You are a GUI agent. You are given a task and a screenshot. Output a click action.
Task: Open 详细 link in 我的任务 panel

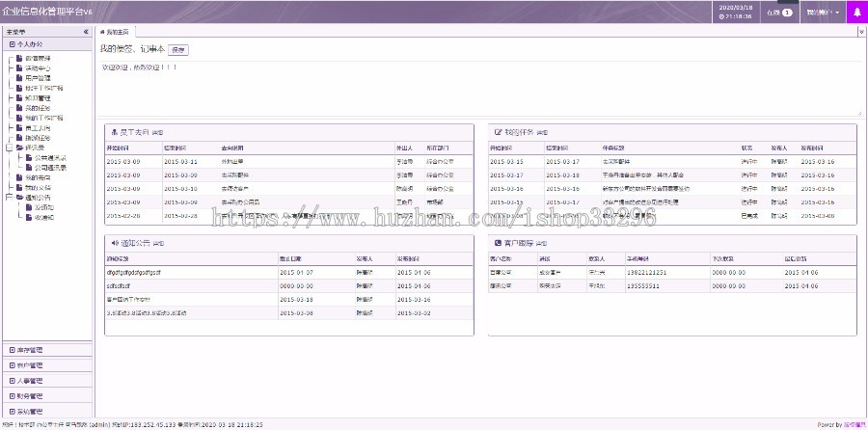(542, 133)
